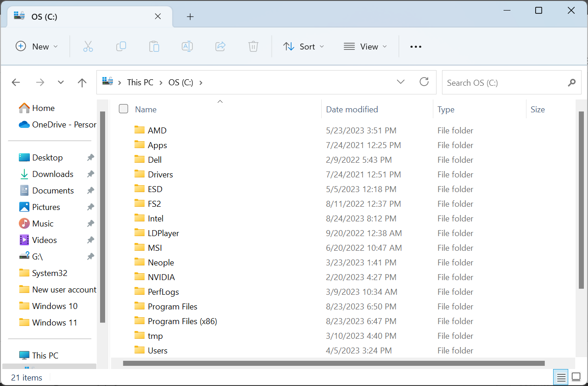Viewport: 588px width, 386px height.
Task: Expand address bar history dropdown
Action: tap(401, 82)
